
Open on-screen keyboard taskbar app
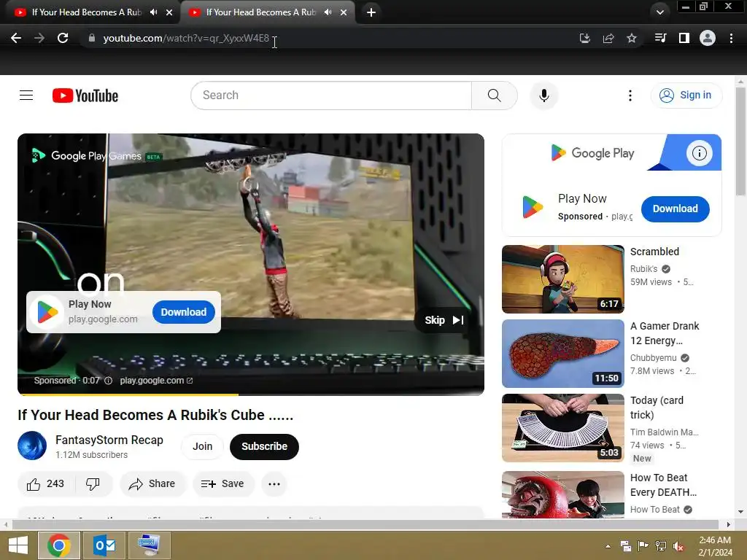tap(149, 545)
